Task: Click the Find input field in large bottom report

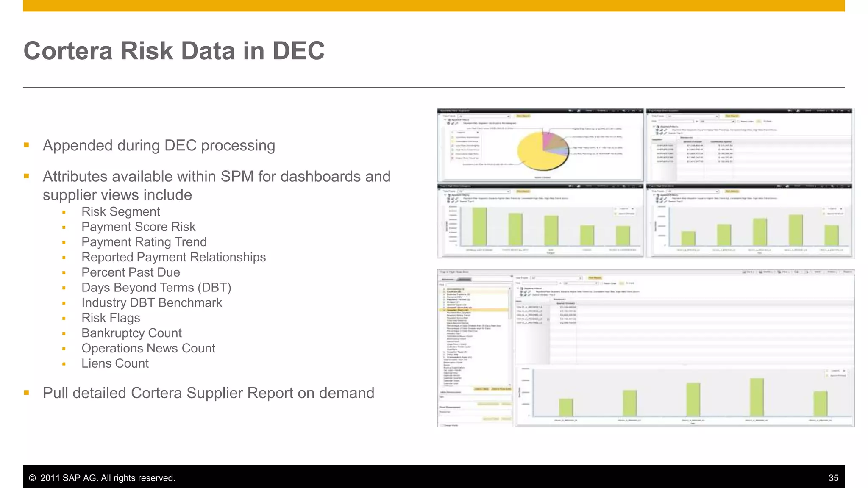Action: (540, 283)
